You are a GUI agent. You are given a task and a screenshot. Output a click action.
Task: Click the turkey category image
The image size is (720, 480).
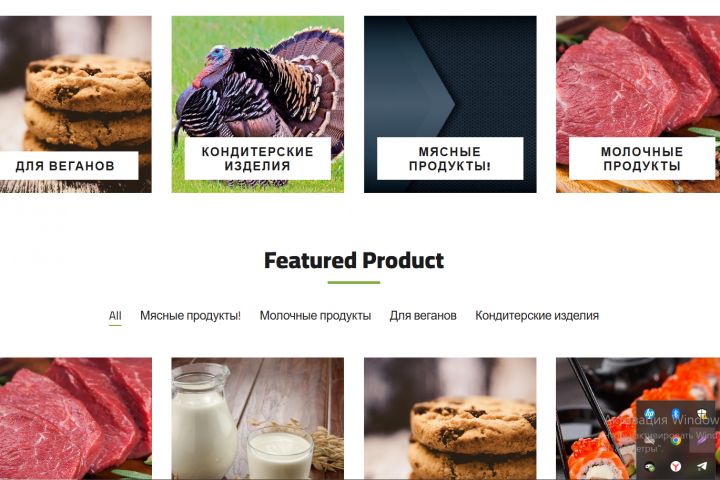click(x=257, y=76)
